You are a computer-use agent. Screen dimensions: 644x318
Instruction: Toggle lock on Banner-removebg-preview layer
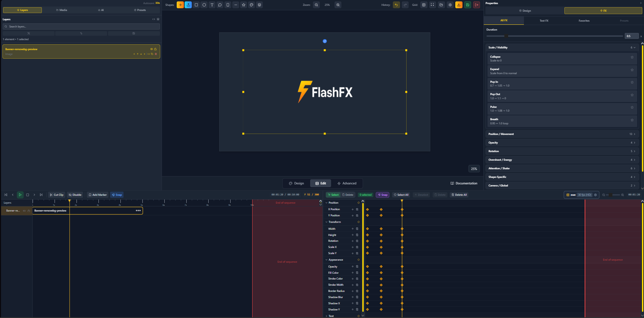pos(155,49)
